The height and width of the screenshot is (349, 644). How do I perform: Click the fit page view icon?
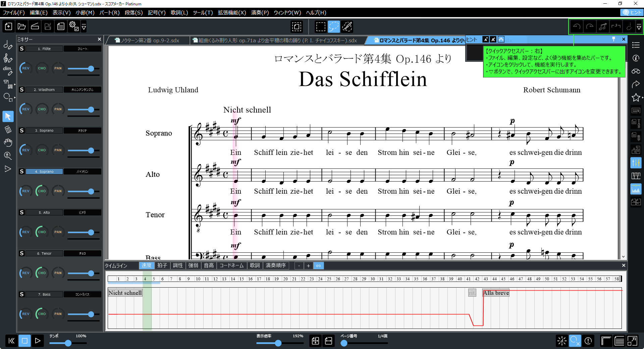[315, 341]
